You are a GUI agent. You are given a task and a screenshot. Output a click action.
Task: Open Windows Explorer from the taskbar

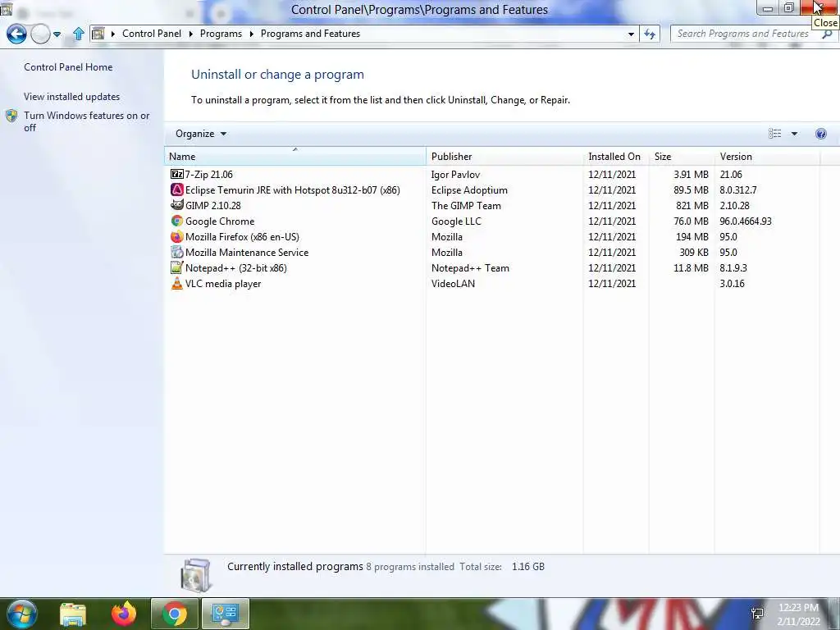coord(73,614)
